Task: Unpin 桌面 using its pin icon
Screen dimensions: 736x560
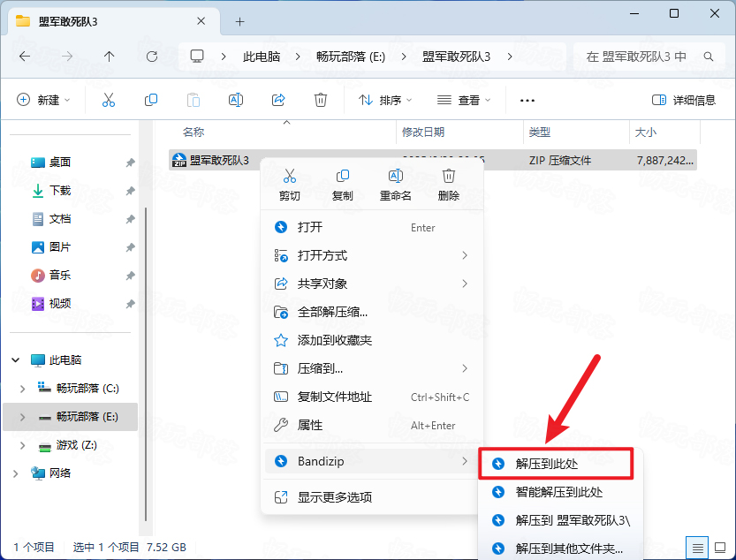Action: [x=130, y=163]
